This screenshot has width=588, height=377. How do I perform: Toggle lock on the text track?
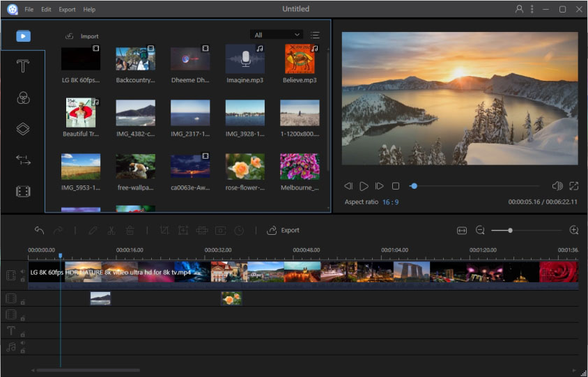[x=22, y=334]
